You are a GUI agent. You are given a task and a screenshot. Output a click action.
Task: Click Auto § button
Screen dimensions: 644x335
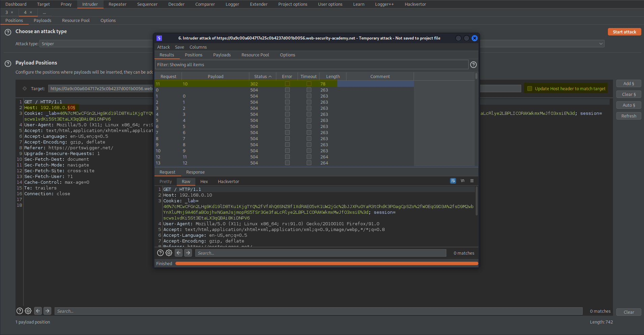pos(628,105)
